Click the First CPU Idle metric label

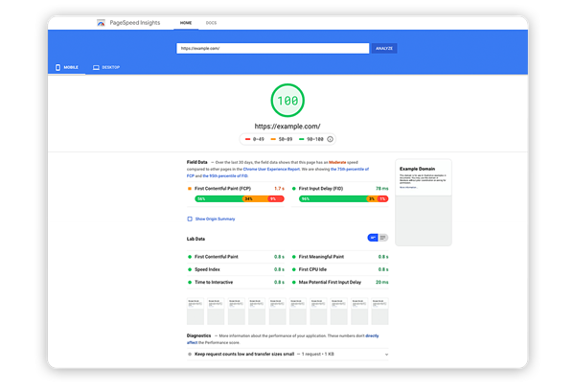[312, 269]
